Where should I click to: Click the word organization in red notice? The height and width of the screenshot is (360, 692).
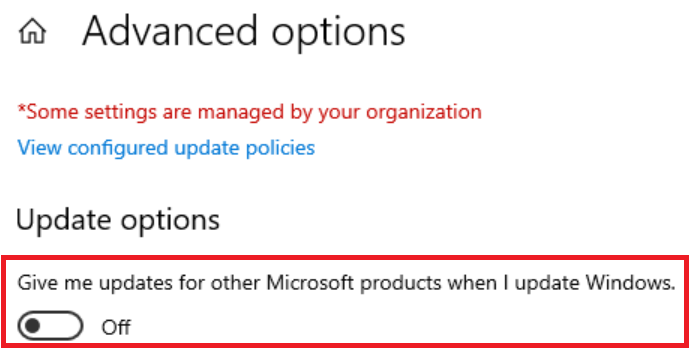click(424, 112)
